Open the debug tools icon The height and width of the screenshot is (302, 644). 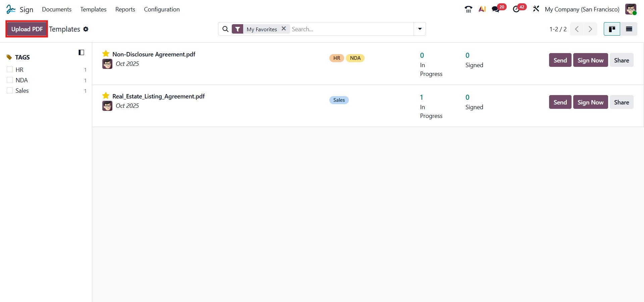pos(536,9)
